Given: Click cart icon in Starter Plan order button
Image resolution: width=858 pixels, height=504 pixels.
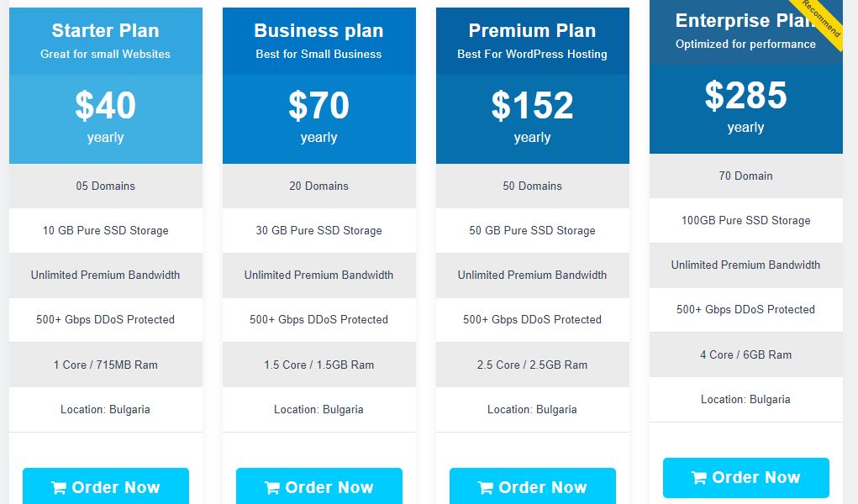Looking at the screenshot, I should click(x=59, y=487).
